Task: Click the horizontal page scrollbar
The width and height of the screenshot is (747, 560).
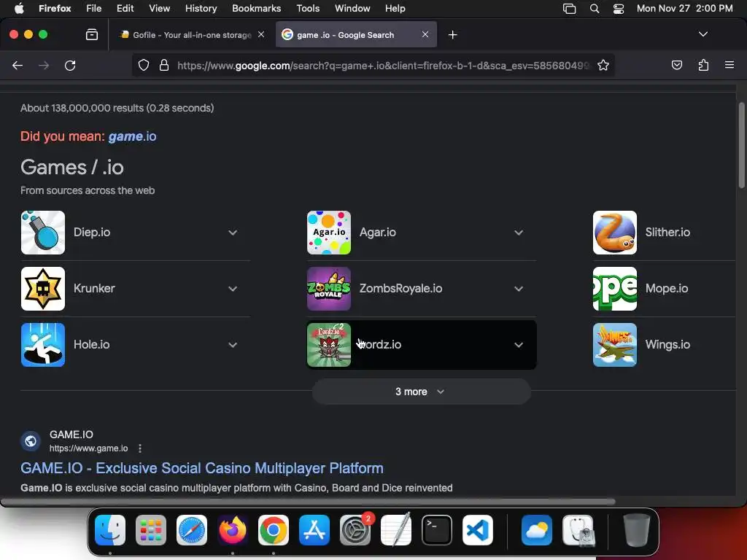Action: click(308, 502)
